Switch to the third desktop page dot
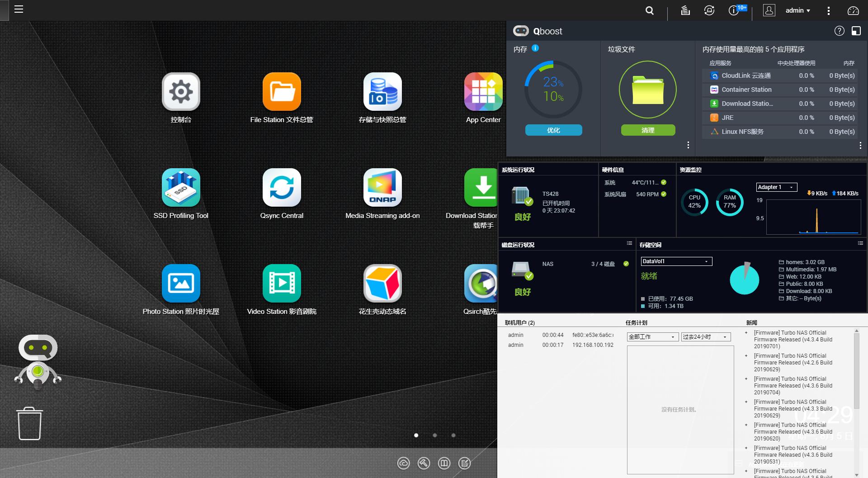868x478 pixels. click(x=453, y=435)
